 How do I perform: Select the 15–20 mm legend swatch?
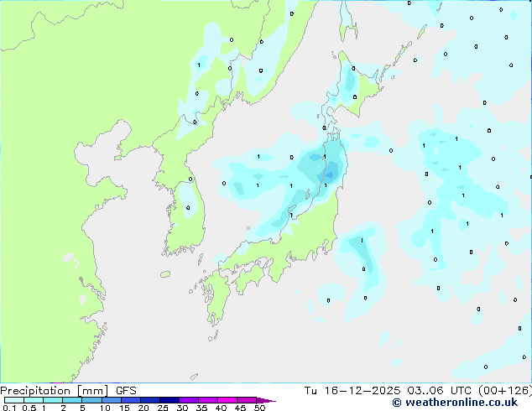point(130,400)
